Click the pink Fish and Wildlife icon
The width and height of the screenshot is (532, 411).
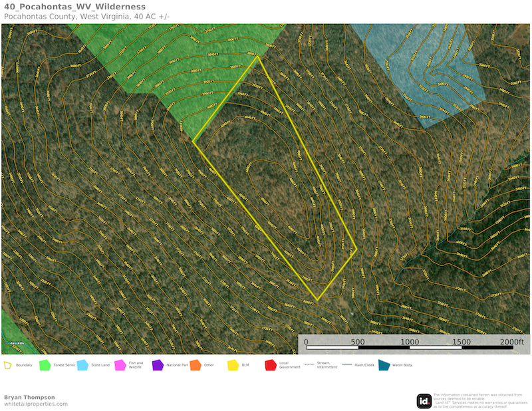(x=120, y=365)
